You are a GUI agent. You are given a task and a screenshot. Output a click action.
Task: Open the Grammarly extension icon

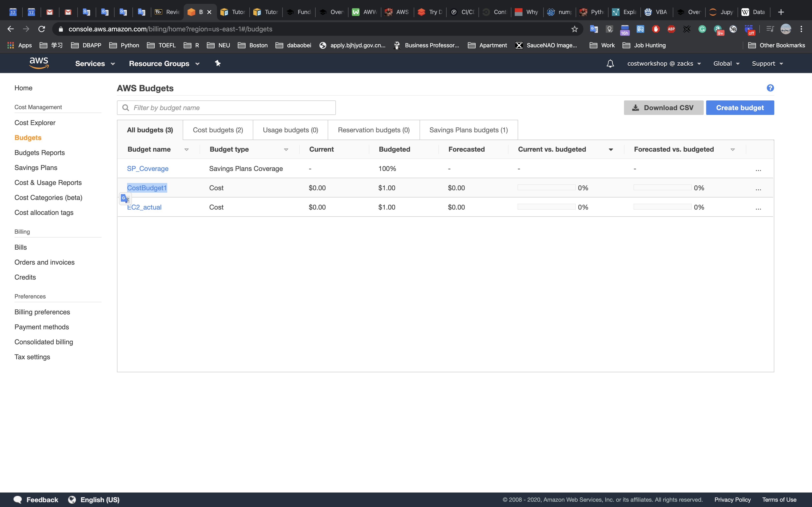click(702, 29)
